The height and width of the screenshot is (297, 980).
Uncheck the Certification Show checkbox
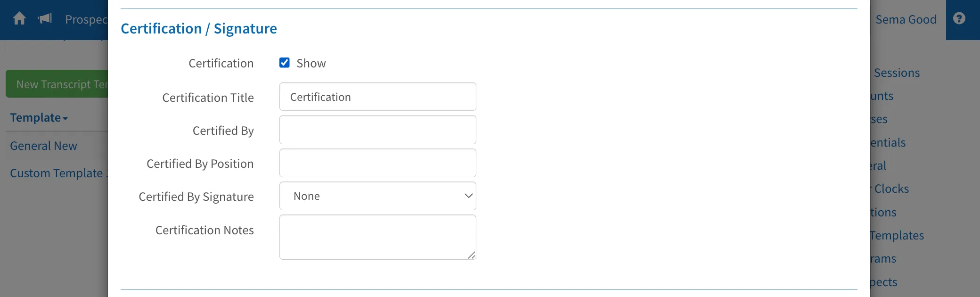coord(285,63)
